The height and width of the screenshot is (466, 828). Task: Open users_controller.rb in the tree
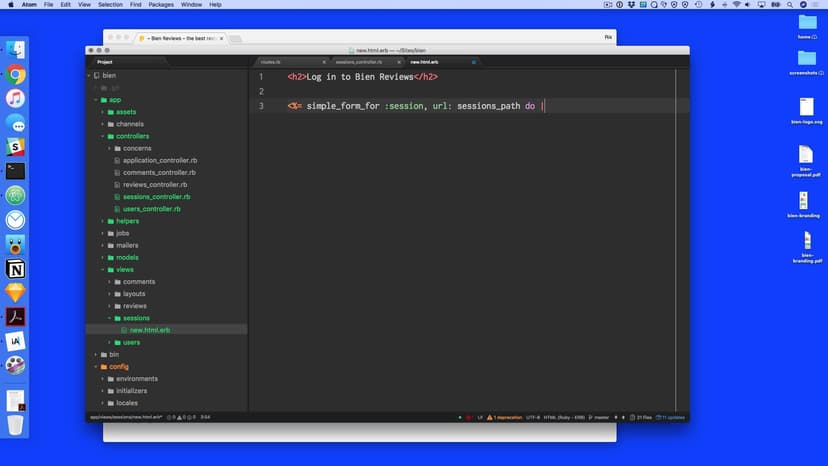[x=151, y=209]
